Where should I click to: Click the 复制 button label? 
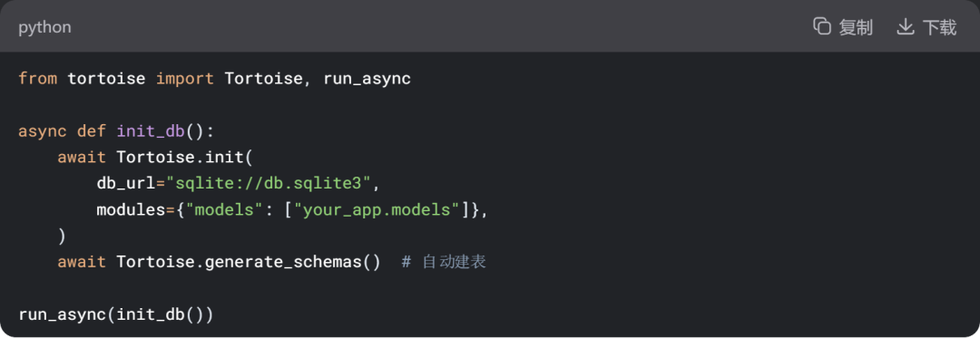click(x=856, y=27)
